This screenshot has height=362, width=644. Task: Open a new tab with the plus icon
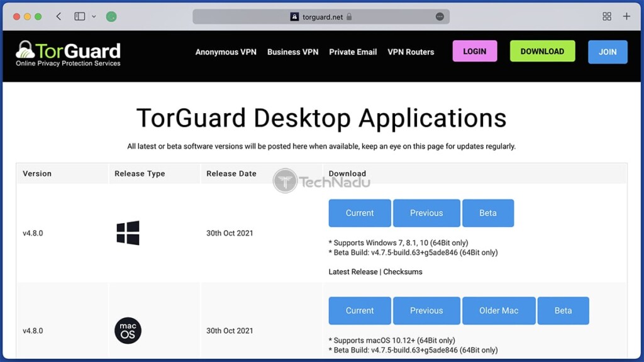626,16
